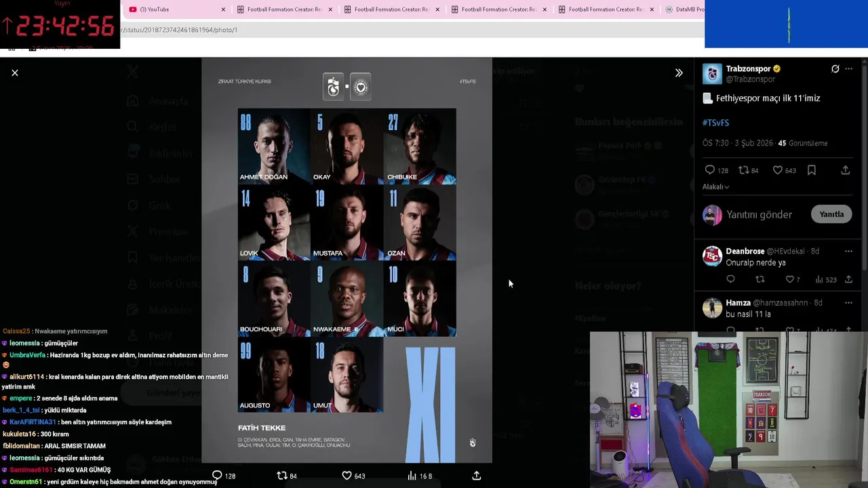The height and width of the screenshot is (488, 868).
Task: Open more options on Hamza's comment
Action: click(848, 303)
